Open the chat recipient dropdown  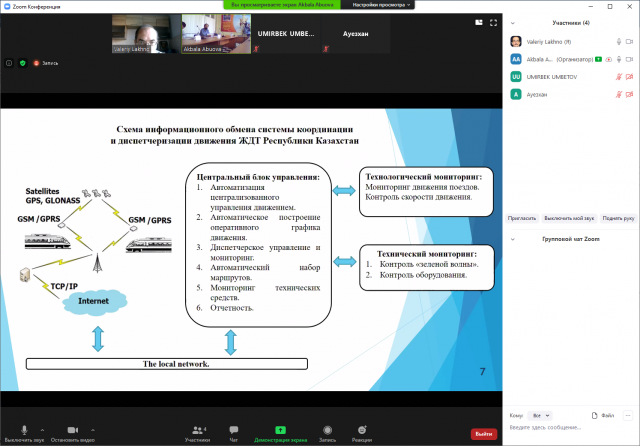[540, 416]
